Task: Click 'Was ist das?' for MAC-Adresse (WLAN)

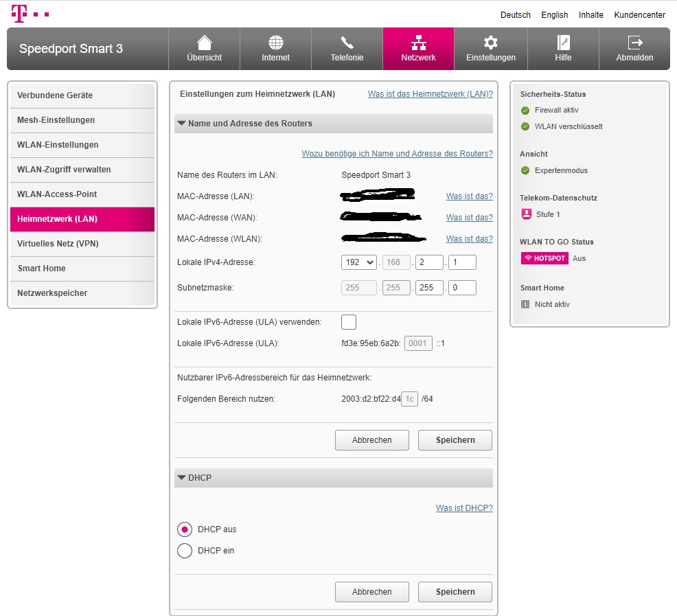Action: click(470, 239)
